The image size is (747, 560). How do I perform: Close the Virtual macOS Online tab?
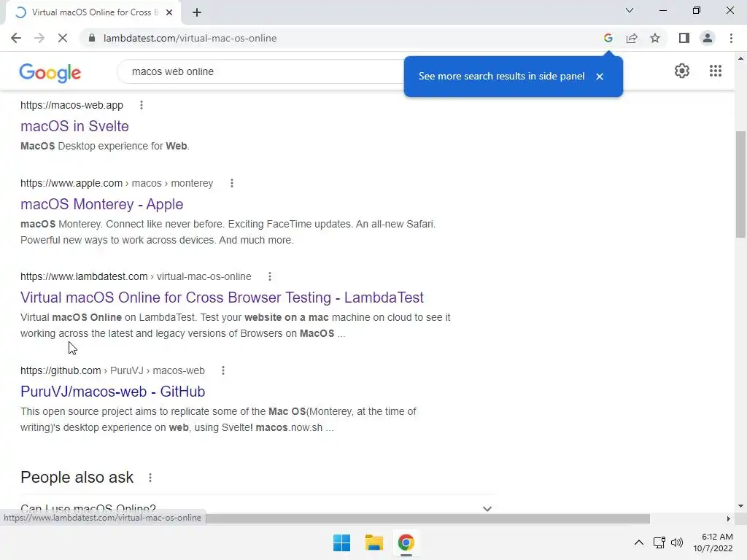pyautogui.click(x=169, y=12)
